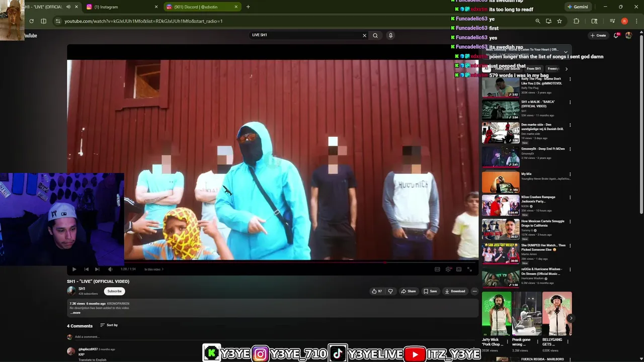
Task: Subscribe to the SH1 channel
Action: (x=114, y=291)
